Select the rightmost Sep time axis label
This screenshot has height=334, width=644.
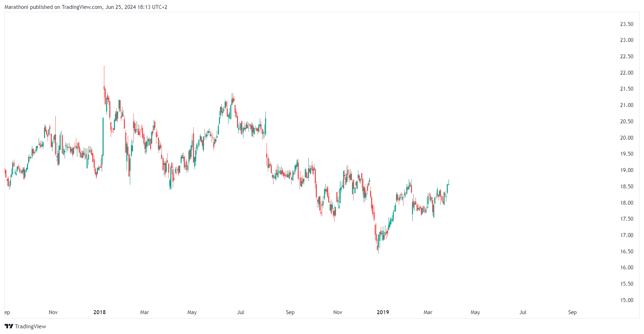572,312
